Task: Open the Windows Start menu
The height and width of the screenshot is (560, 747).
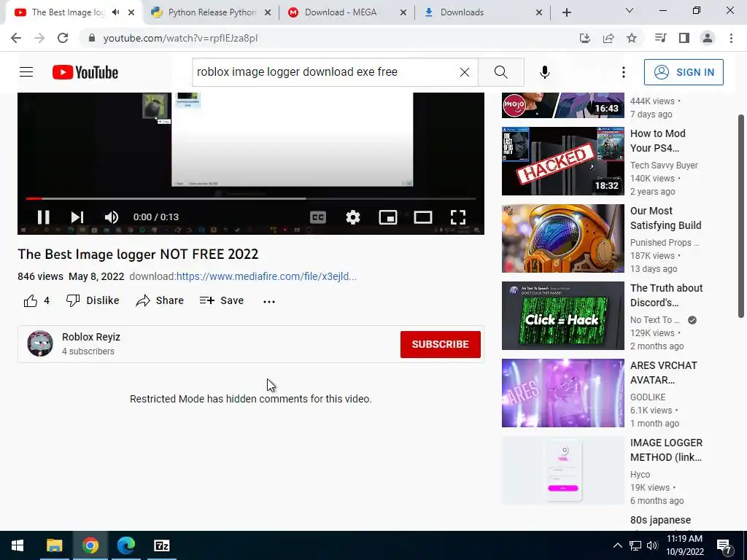Action: 18,545
